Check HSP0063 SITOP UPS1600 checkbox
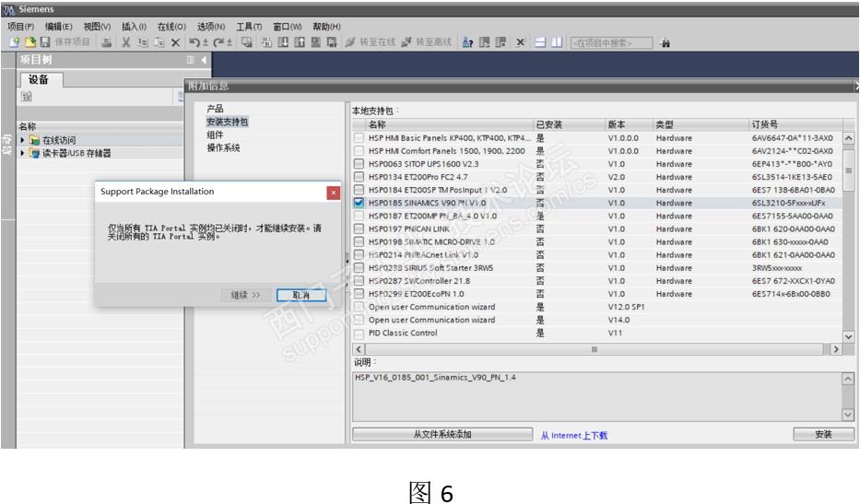 [x=359, y=164]
